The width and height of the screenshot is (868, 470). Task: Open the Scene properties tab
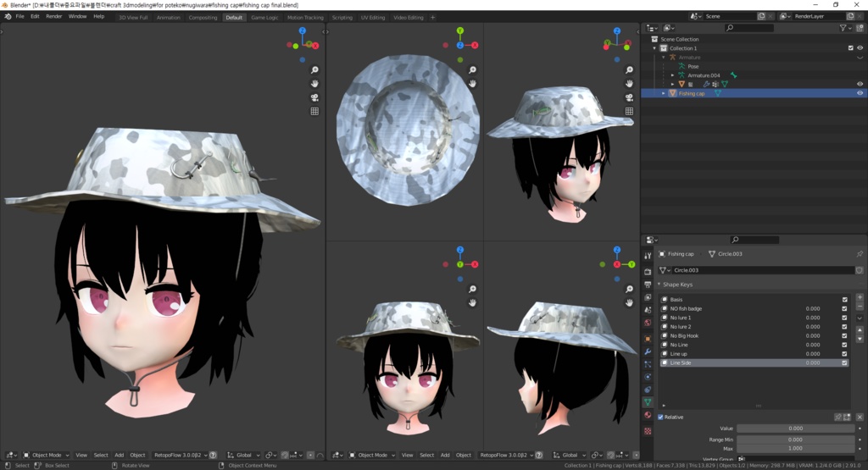click(x=648, y=310)
